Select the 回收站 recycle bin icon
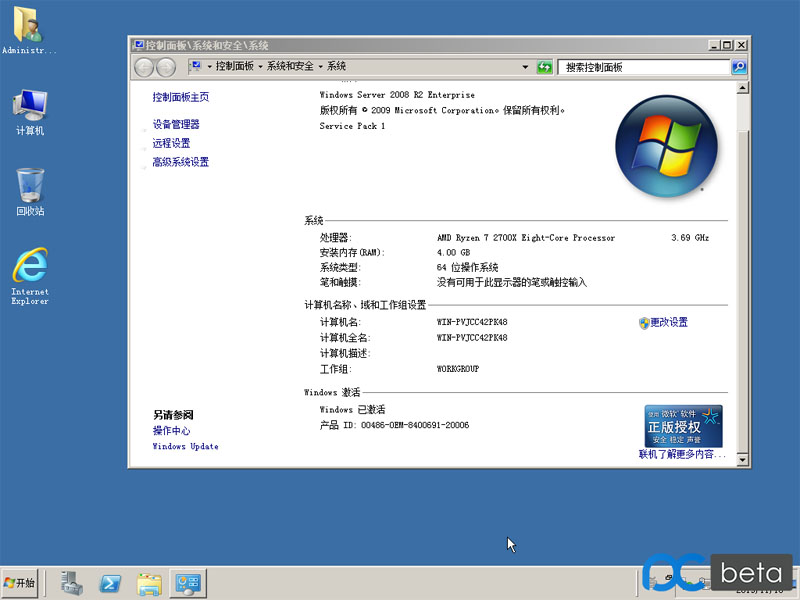This screenshot has width=800, height=600. click(x=30, y=192)
